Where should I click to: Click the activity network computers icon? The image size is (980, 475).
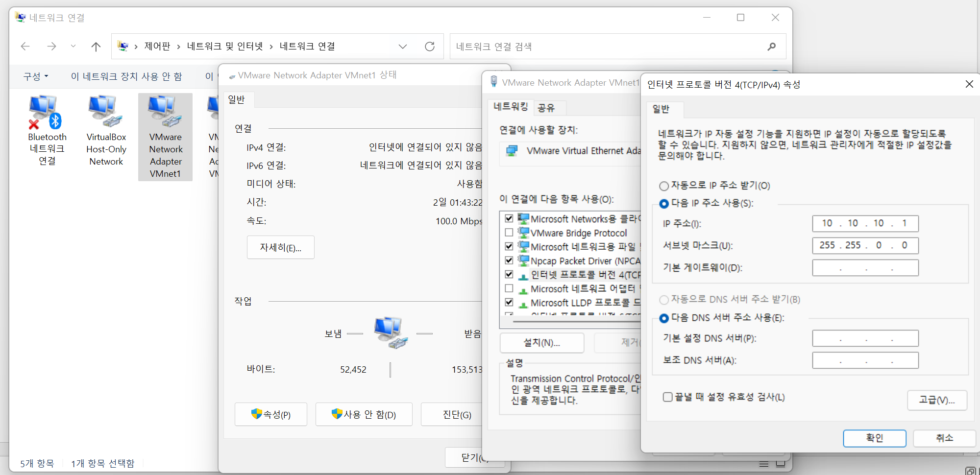(391, 332)
